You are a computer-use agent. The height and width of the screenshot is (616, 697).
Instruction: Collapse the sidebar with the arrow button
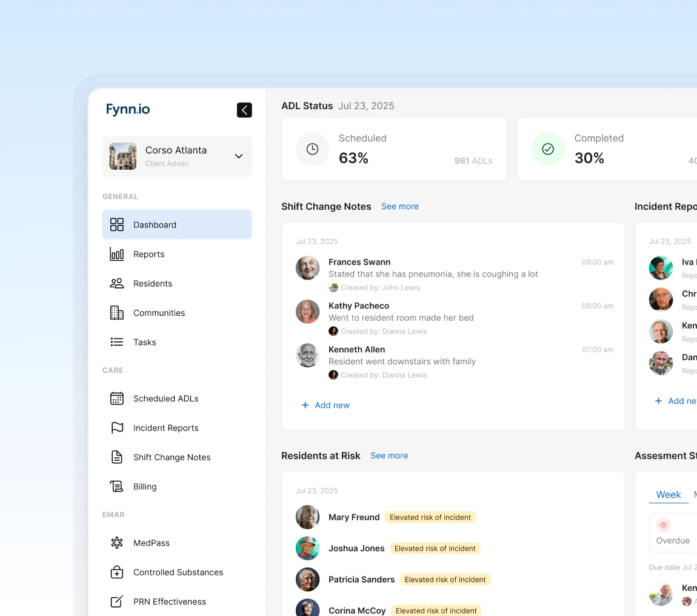click(x=244, y=110)
